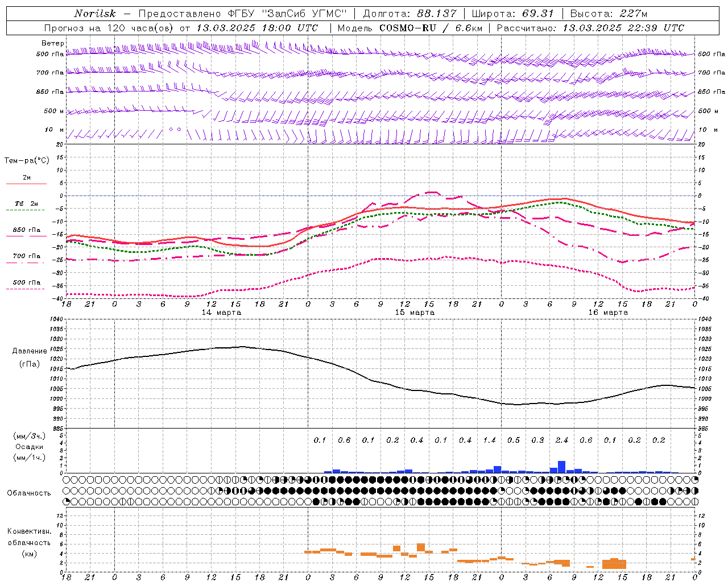Click the Модель COSMO-RU / 6.6км label
The image size is (728, 582).
click(x=410, y=28)
